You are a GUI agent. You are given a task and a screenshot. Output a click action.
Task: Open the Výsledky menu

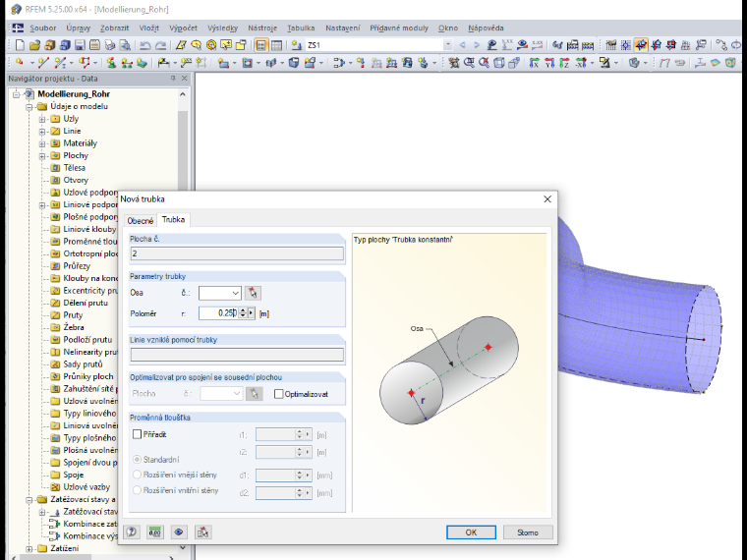tap(222, 28)
